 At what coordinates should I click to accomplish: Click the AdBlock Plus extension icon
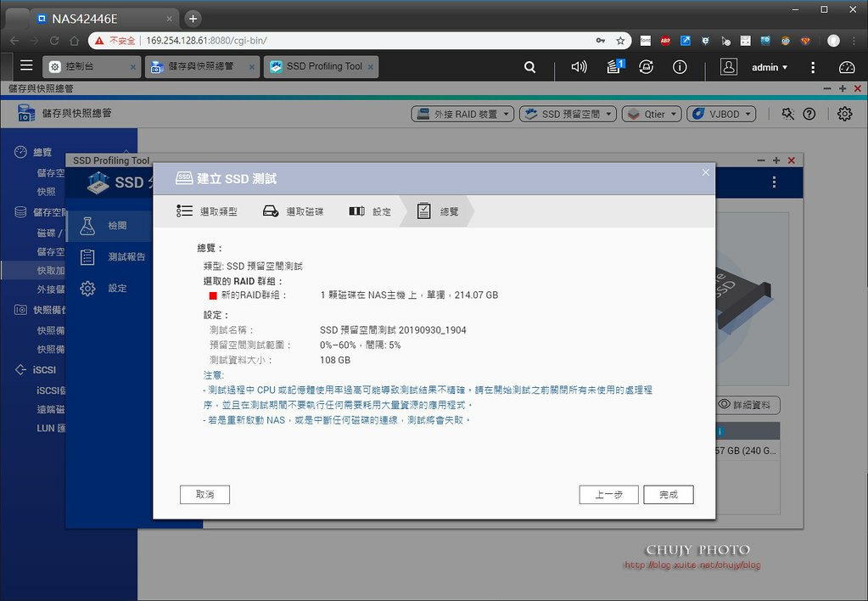(x=665, y=41)
